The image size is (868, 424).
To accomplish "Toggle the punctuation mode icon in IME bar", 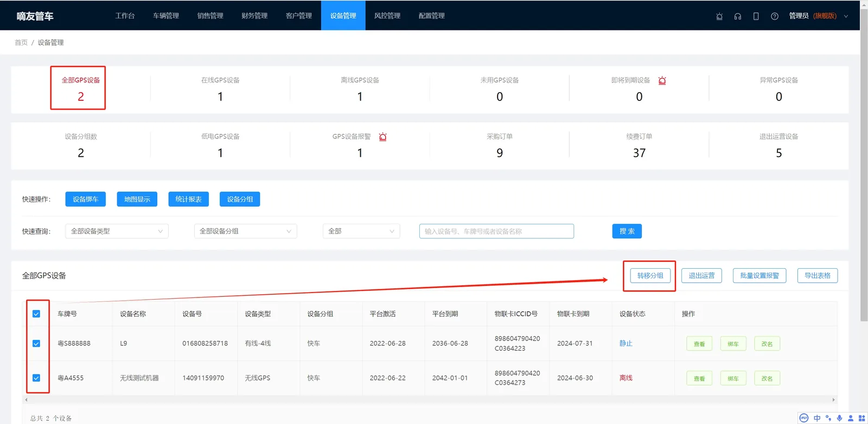I will click(x=828, y=418).
